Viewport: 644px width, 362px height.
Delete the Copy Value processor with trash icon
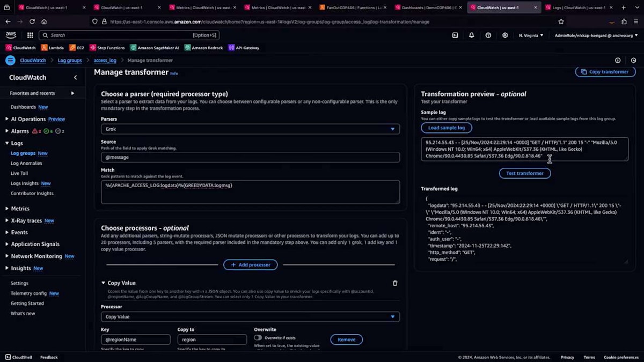click(x=395, y=283)
